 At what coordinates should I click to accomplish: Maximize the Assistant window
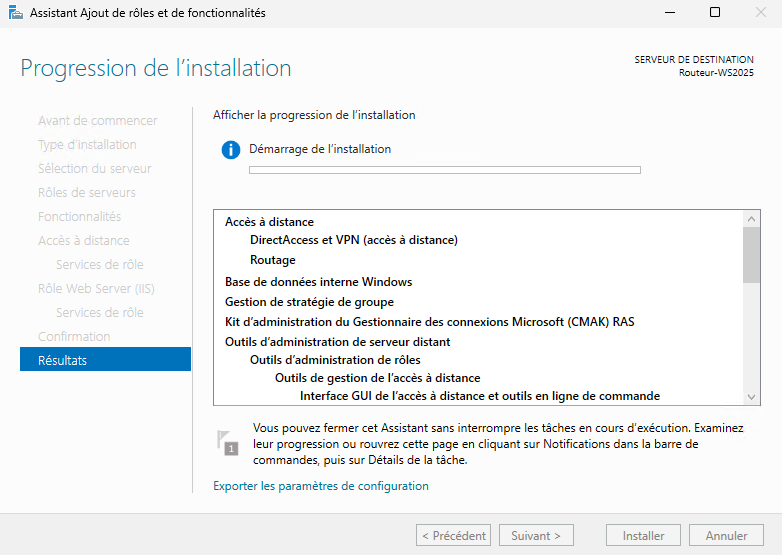pos(715,12)
